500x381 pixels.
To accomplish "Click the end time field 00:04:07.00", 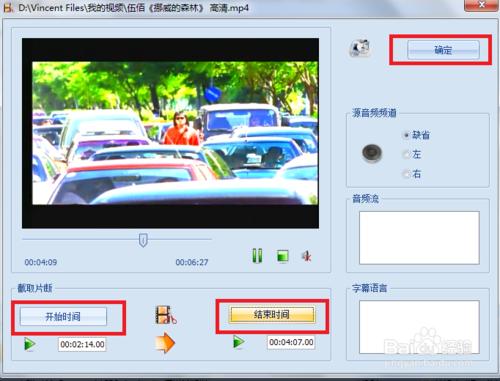I will 291,342.
